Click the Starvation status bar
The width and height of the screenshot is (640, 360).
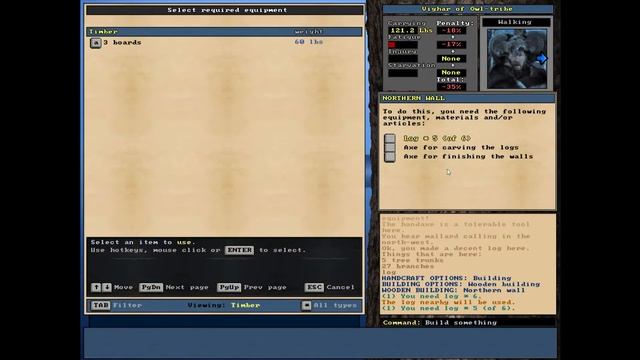pos(402,73)
